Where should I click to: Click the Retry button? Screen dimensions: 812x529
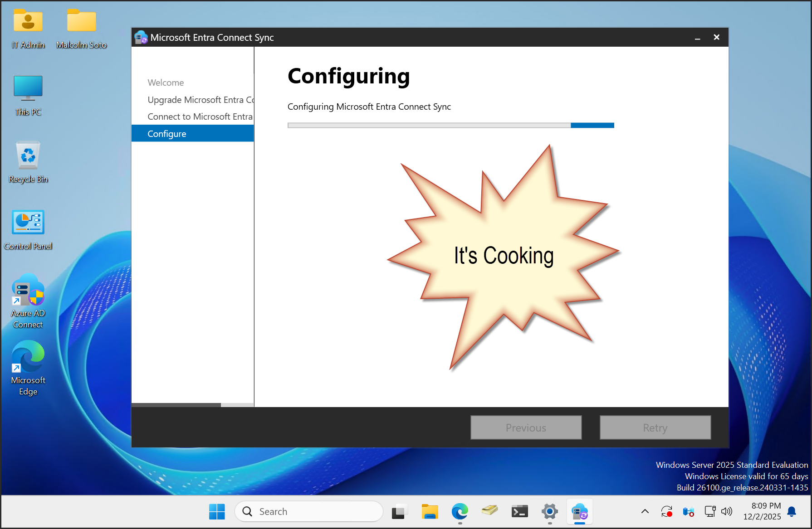tap(655, 427)
